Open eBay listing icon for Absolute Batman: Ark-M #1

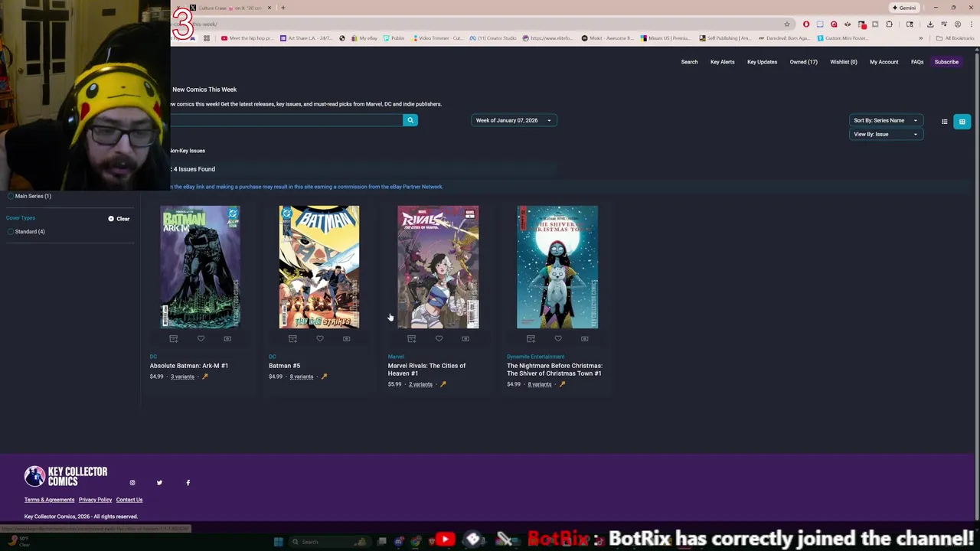pos(227,338)
